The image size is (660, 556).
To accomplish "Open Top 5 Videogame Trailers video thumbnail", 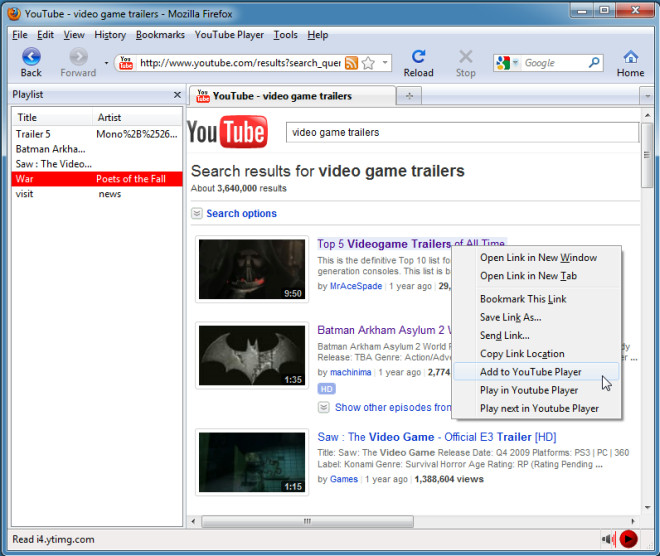I will click(252, 269).
